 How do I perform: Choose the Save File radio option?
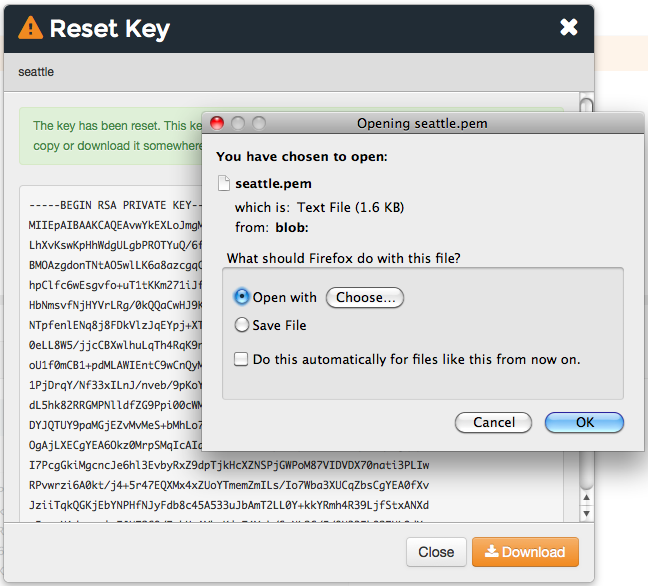[x=241, y=325]
